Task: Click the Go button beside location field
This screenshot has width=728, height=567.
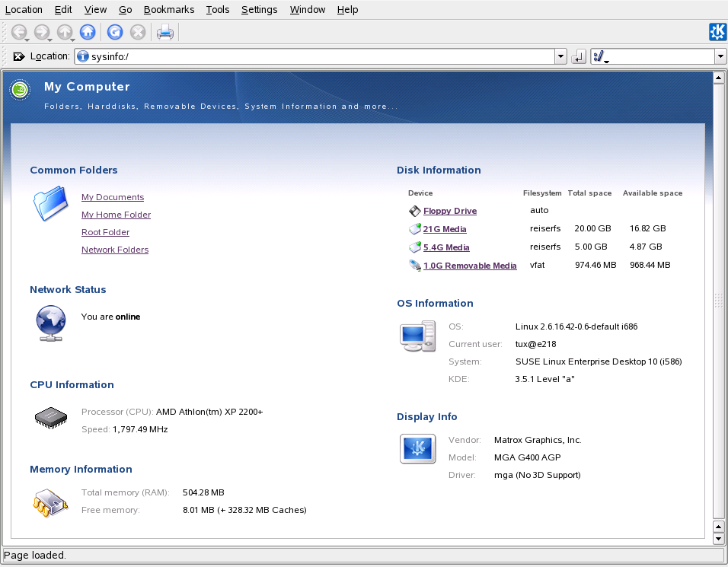Action: (x=579, y=56)
